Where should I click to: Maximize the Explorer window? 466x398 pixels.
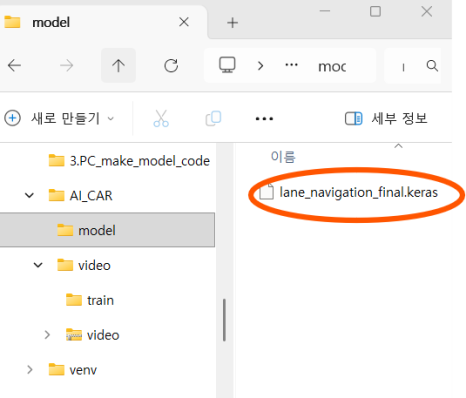tap(375, 11)
